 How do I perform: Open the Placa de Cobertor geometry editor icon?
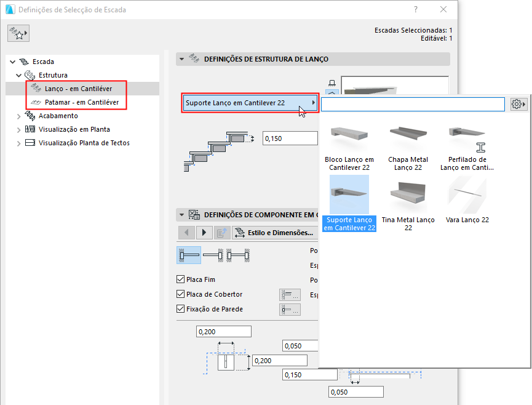290,295
